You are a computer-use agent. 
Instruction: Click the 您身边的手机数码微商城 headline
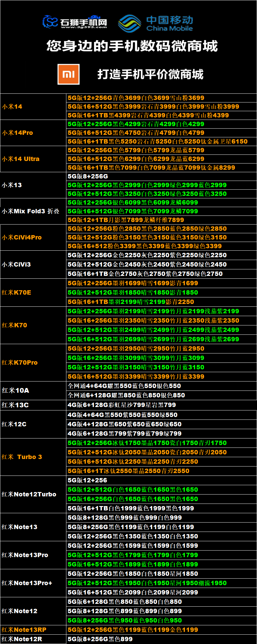pos(132,46)
